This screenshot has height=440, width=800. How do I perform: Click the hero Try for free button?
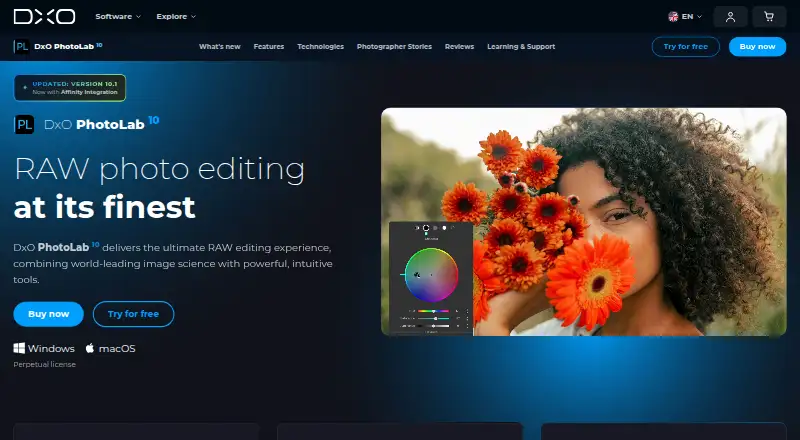tap(133, 314)
